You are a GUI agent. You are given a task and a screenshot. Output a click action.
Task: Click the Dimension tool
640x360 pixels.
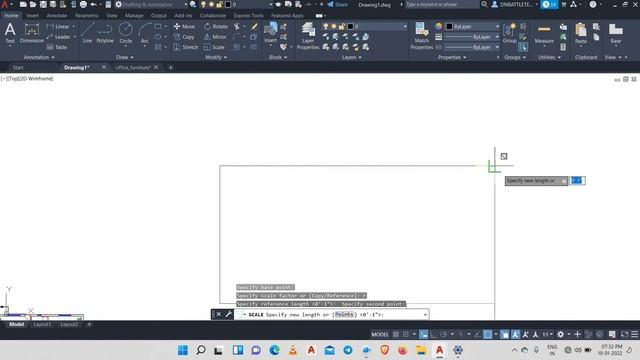click(x=31, y=33)
